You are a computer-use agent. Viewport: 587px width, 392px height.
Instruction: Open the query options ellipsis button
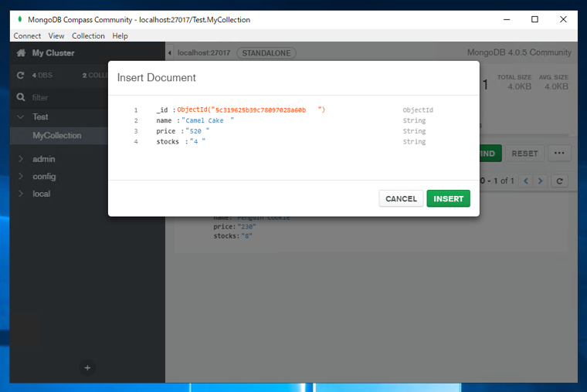559,153
